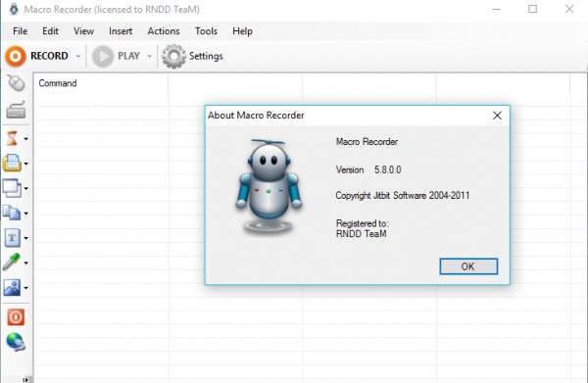Expand the hourglass icon dropdown arrow
Viewport: 588px width, 383px height.
[25, 139]
